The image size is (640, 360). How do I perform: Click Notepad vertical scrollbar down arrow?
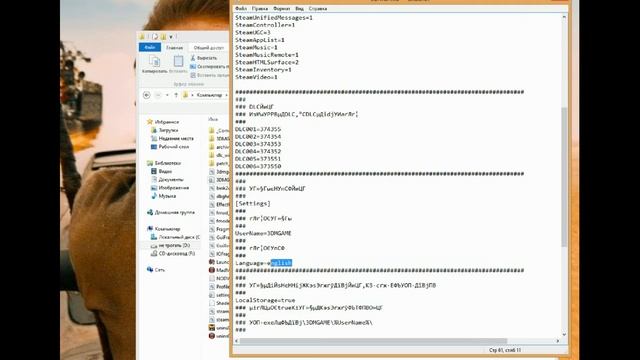pyautogui.click(x=564, y=334)
